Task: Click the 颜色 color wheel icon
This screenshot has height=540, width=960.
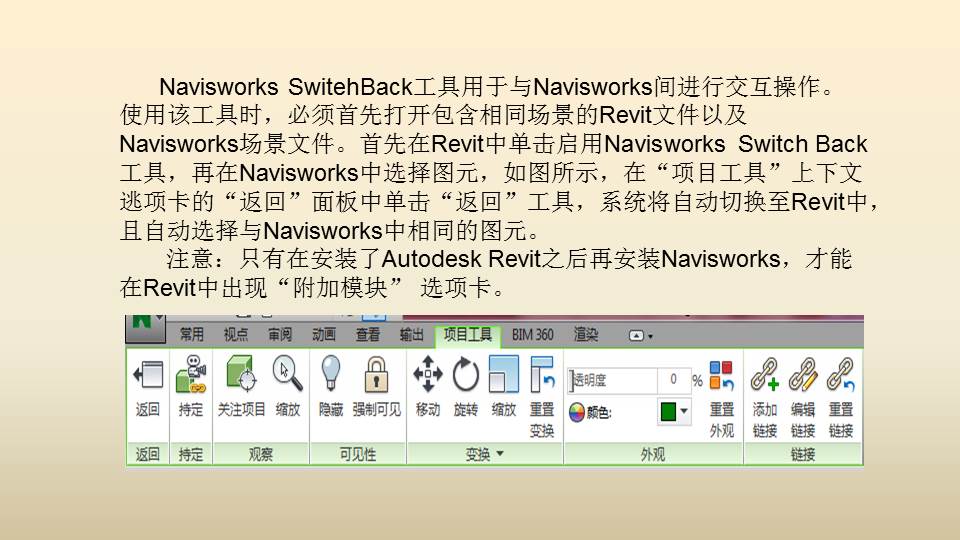Action: (577, 413)
